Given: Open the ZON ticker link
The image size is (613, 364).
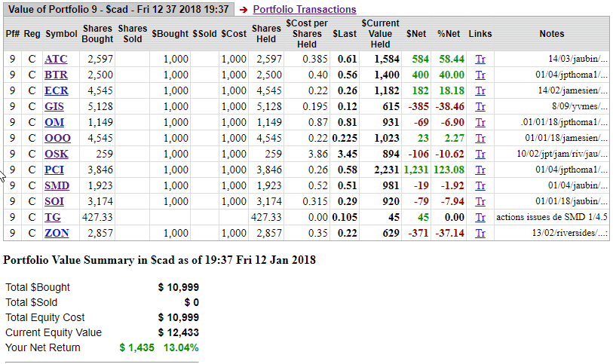Looking at the screenshot, I should pos(57,233).
